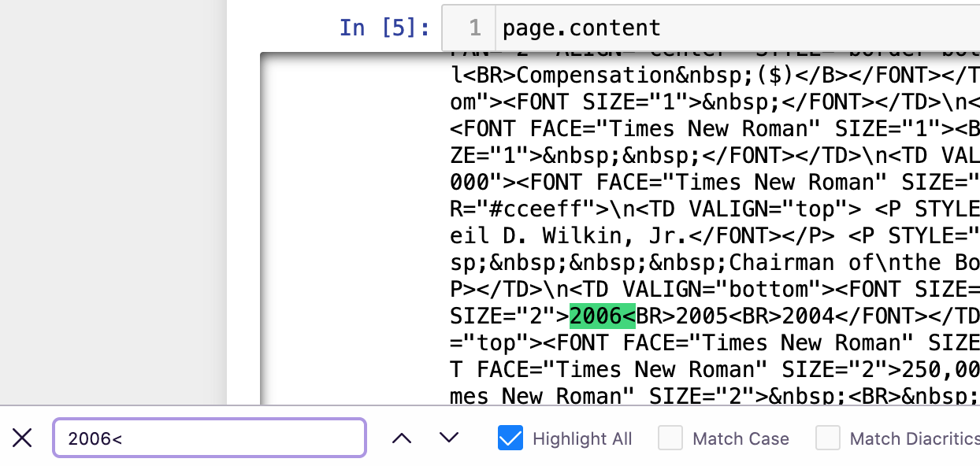Click the "Chairman" text in the output
The width and height of the screenshot is (980, 466).
point(781,262)
